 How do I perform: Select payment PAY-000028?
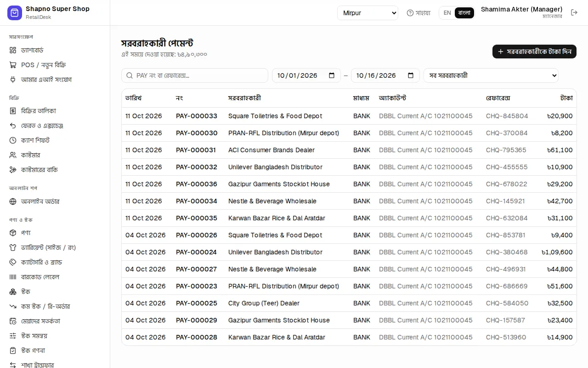[x=197, y=337]
